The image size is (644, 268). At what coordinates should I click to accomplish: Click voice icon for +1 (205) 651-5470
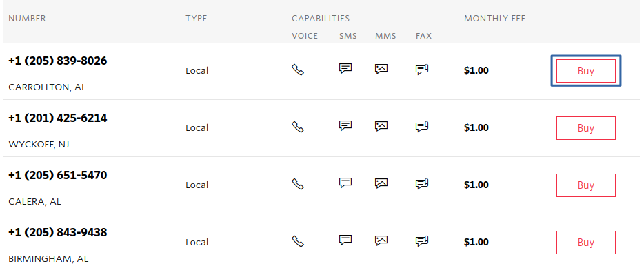298,184
